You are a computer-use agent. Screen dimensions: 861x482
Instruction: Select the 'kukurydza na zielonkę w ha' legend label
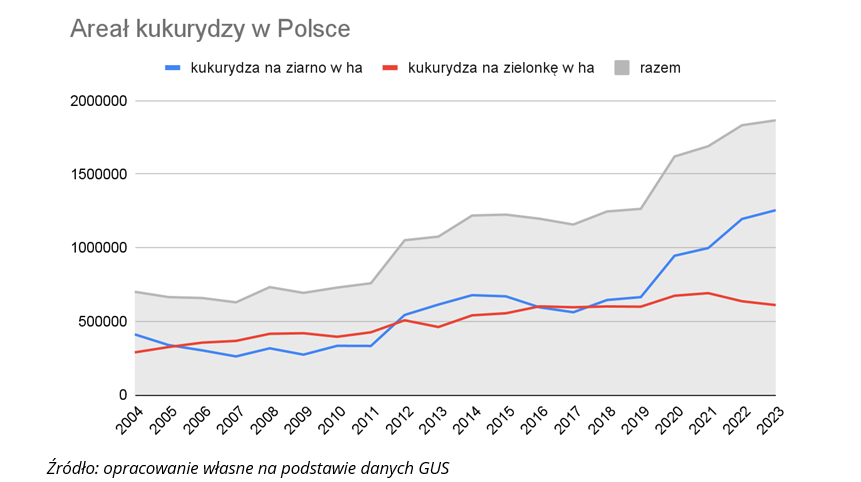pos(501,68)
